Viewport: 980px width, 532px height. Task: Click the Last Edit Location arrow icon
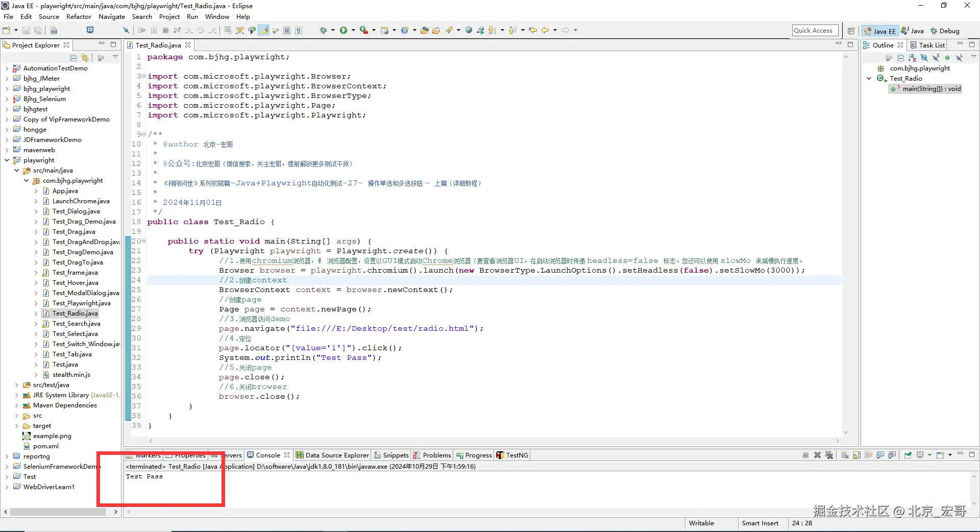click(533, 31)
